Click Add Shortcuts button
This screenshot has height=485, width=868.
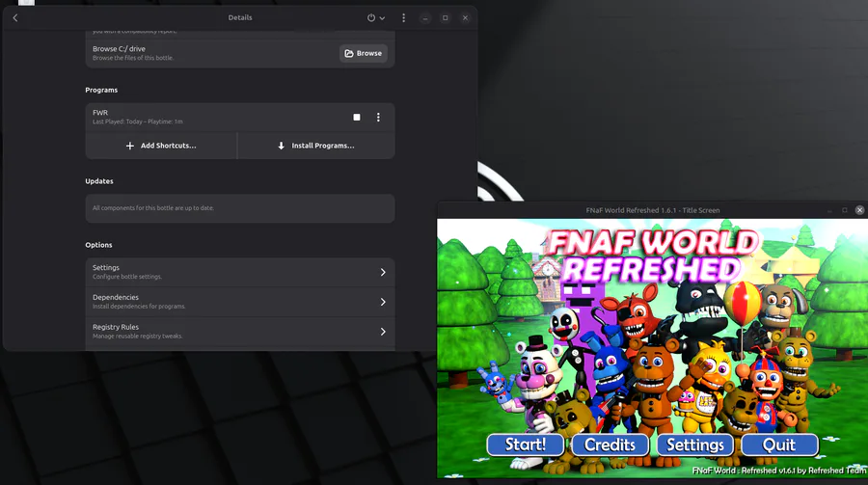[x=161, y=146]
